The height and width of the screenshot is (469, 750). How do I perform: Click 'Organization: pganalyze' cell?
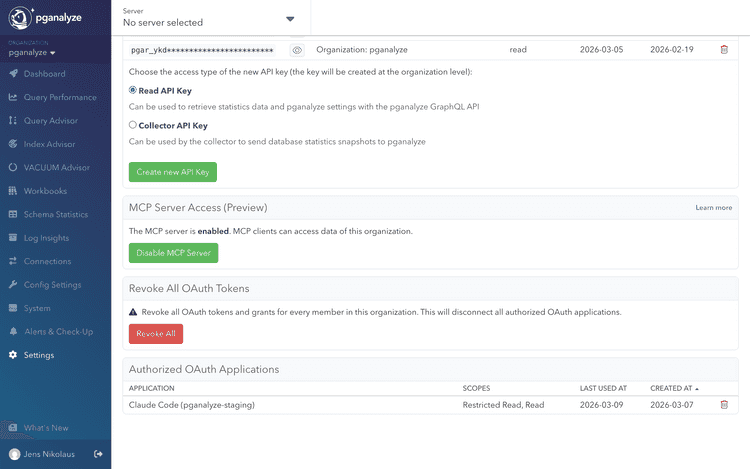pos(362,50)
